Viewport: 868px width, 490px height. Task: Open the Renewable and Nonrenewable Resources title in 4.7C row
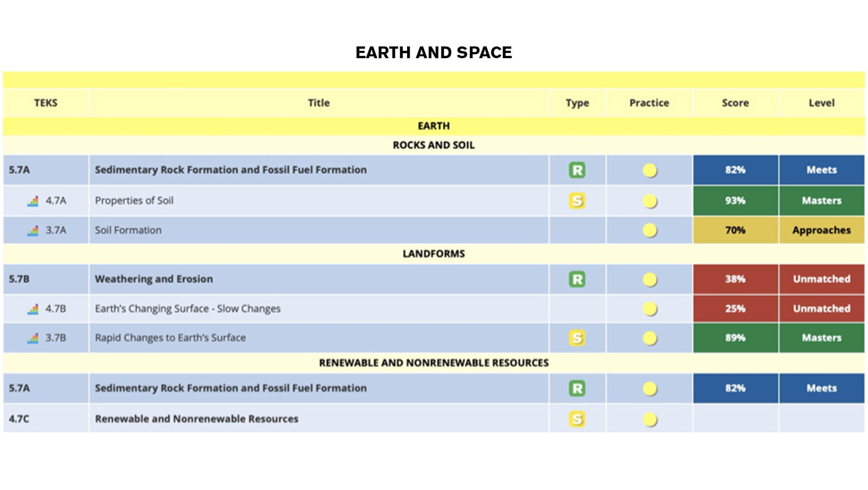pos(197,419)
